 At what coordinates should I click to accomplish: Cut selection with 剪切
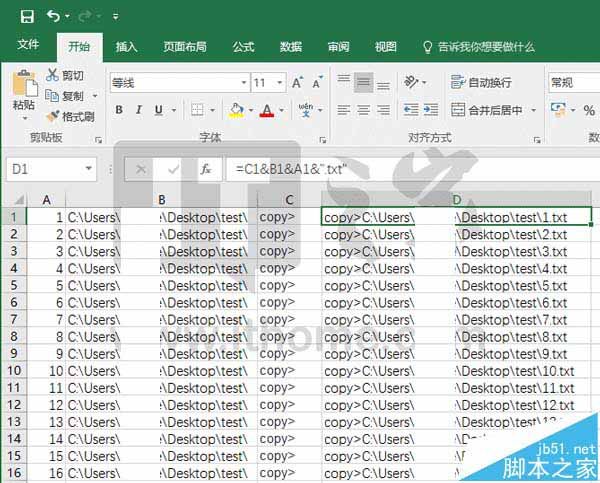(x=65, y=75)
